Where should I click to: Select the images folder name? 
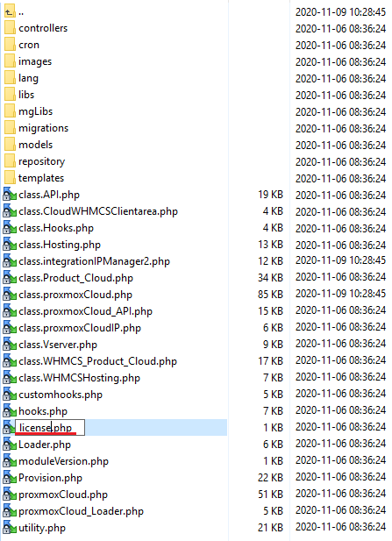[35, 61]
